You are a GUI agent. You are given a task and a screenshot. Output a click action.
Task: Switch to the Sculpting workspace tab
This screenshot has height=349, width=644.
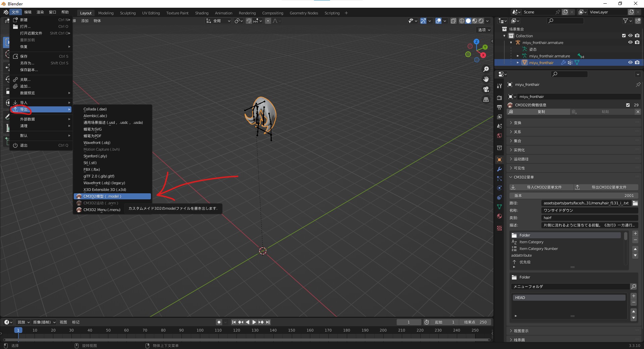pos(128,13)
